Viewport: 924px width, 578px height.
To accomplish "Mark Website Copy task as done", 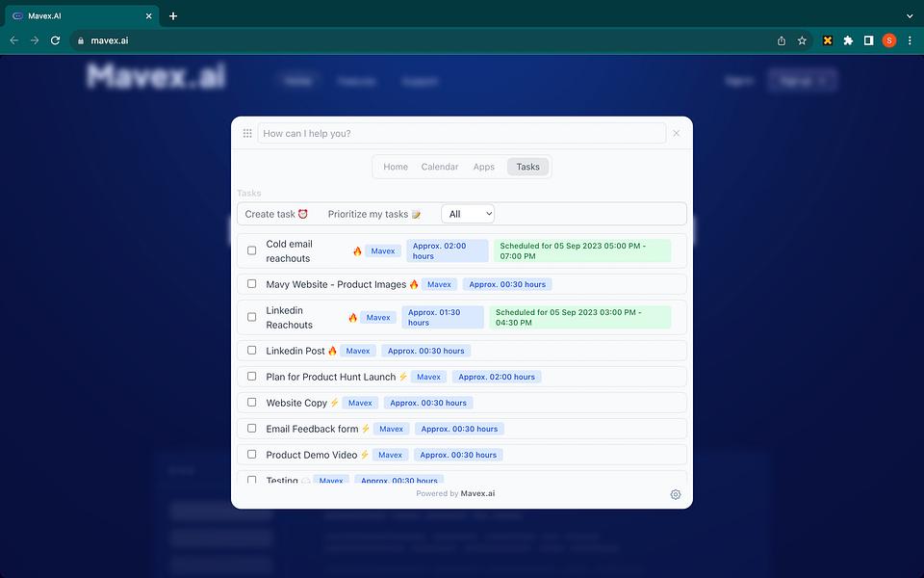I will pyautogui.click(x=251, y=403).
